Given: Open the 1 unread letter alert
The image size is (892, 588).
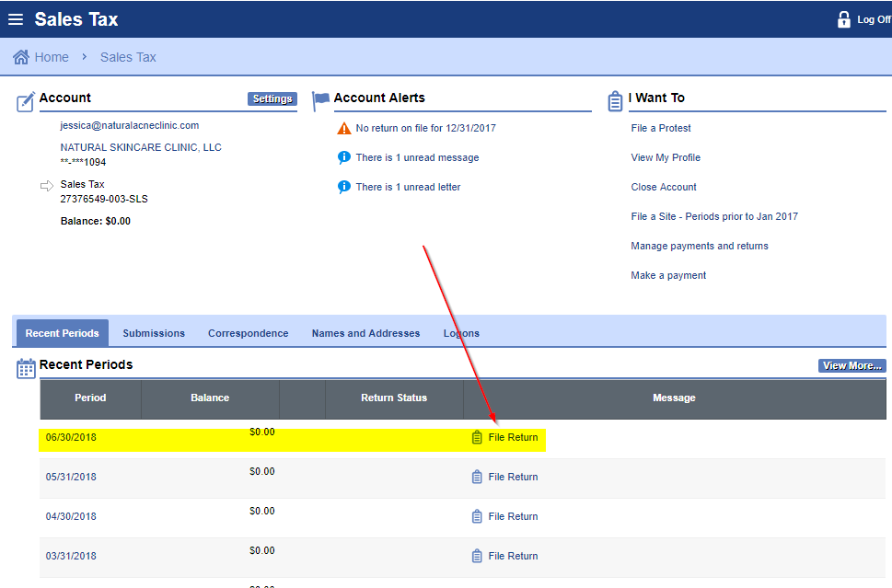Looking at the screenshot, I should click(x=408, y=187).
